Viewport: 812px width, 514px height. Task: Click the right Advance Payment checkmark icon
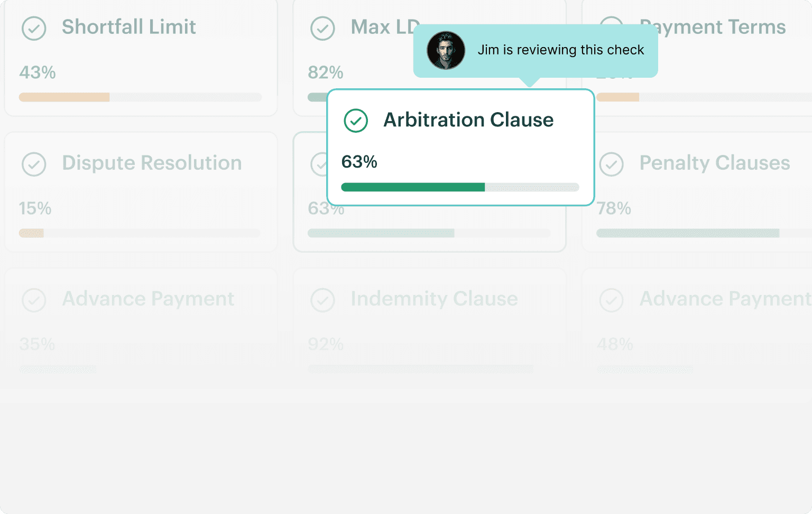(611, 300)
